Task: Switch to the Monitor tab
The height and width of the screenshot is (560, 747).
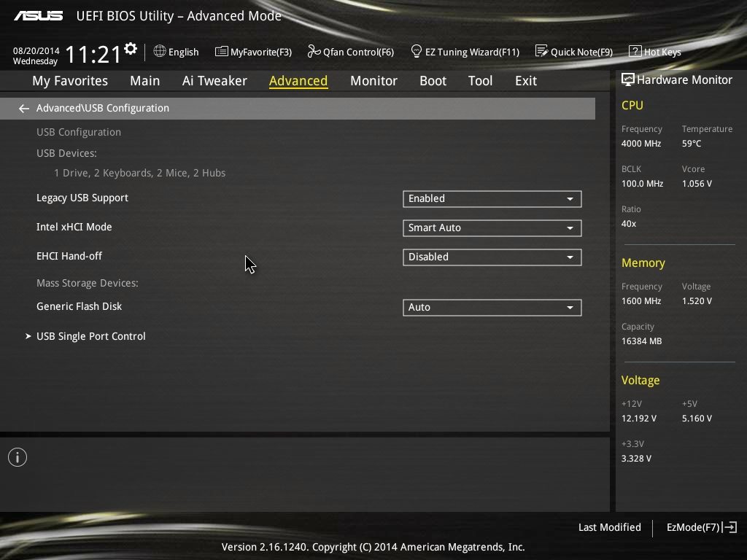Action: [x=373, y=81]
